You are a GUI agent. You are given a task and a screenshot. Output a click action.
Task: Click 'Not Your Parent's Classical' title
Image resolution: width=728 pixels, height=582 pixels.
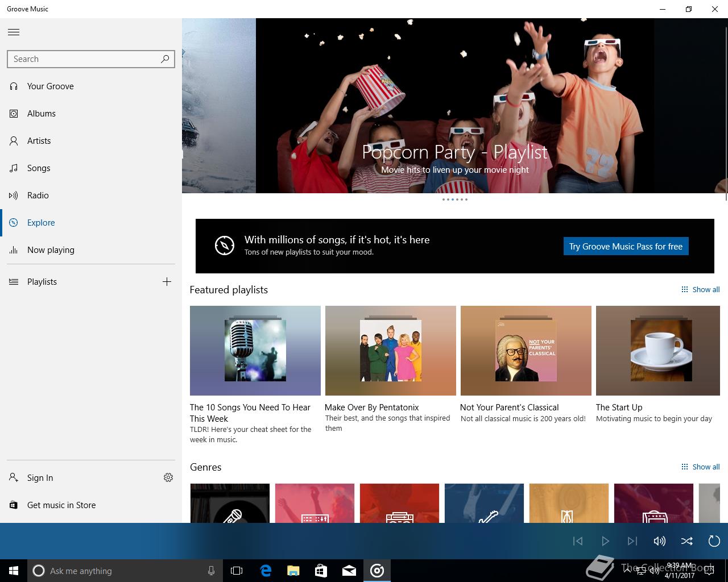[x=510, y=408]
